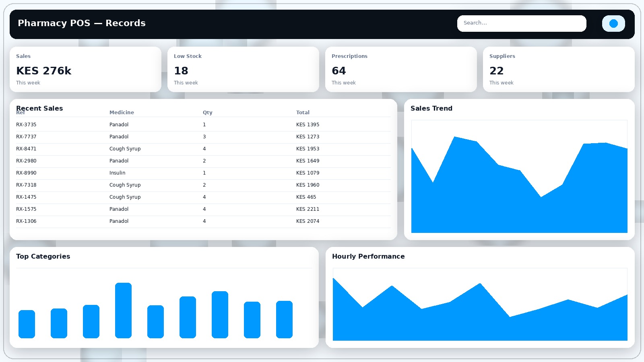Sort table by Qty column header
This screenshot has width=644, height=362.
tap(207, 113)
